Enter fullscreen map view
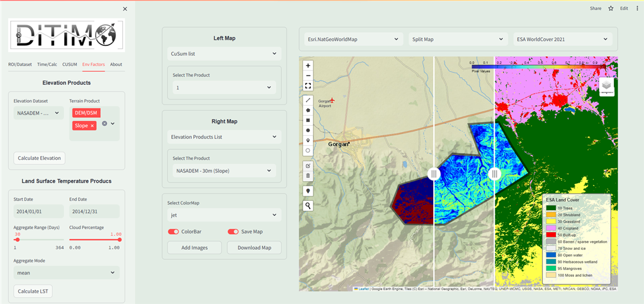Viewport: 644px width, 304px height. 308,86
